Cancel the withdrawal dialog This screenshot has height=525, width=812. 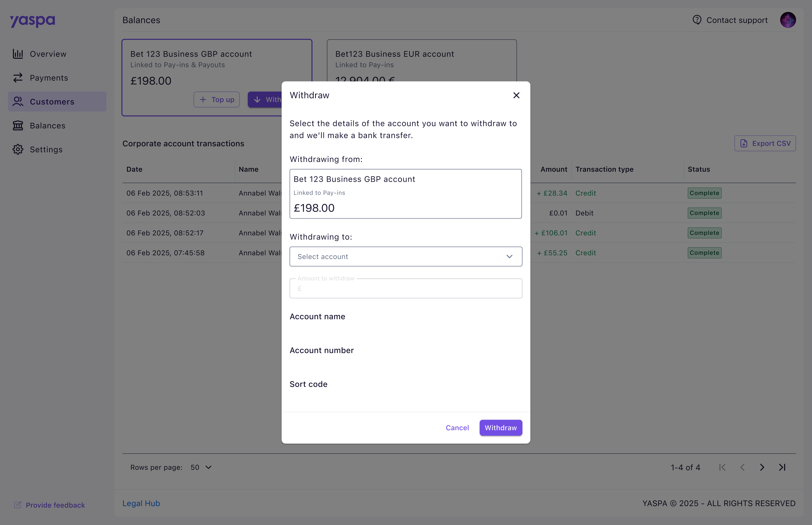[457, 428]
